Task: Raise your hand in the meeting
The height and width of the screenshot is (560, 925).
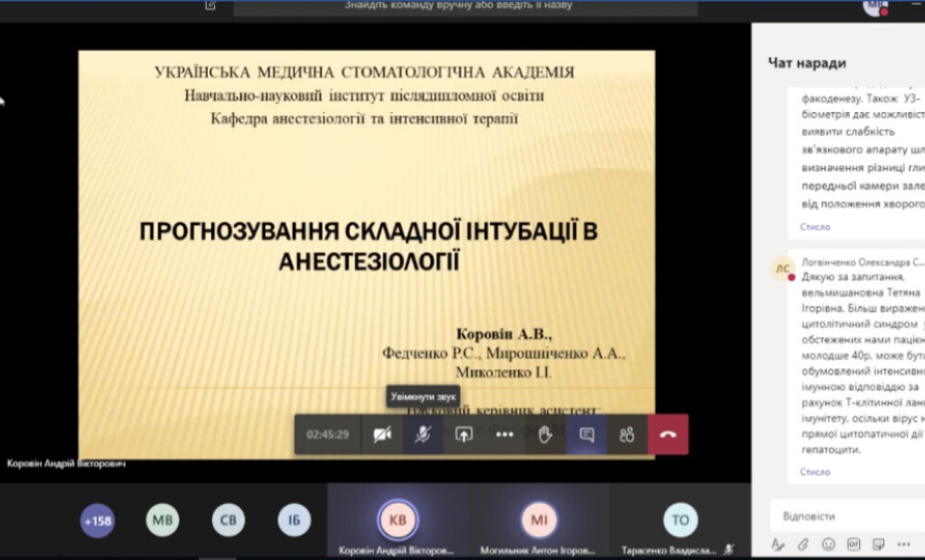Action: point(543,434)
